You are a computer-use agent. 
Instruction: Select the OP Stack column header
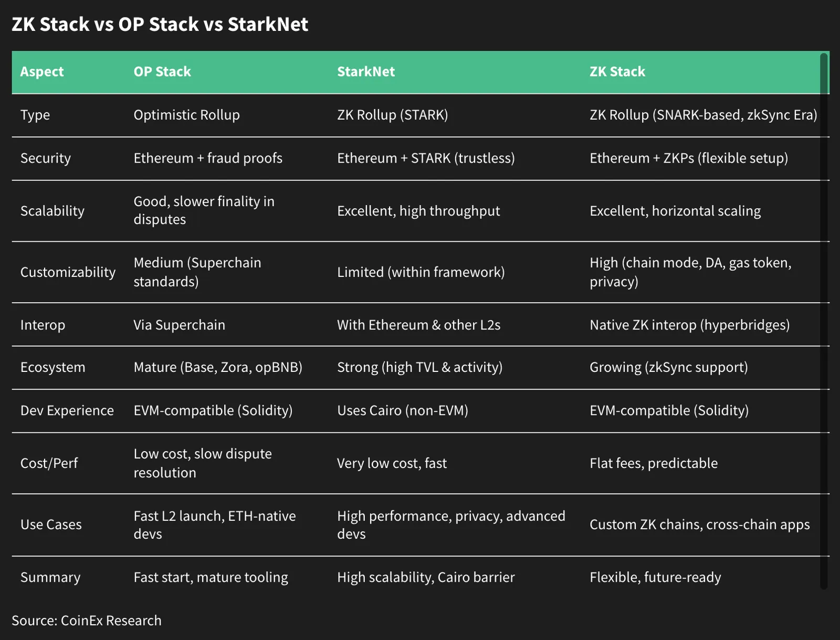tap(162, 72)
